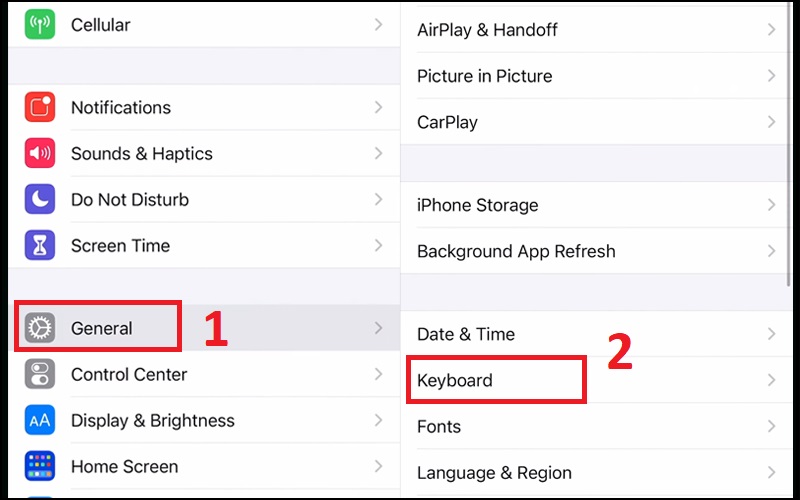Expand the iPhone Storage chevron
The width and height of the screenshot is (800, 500).
[771, 205]
